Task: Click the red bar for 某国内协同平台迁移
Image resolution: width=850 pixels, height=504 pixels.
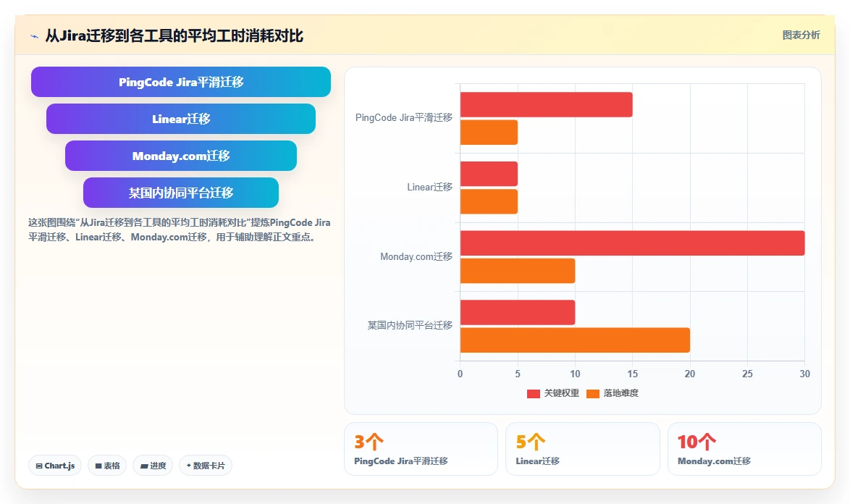Action: [x=518, y=312]
